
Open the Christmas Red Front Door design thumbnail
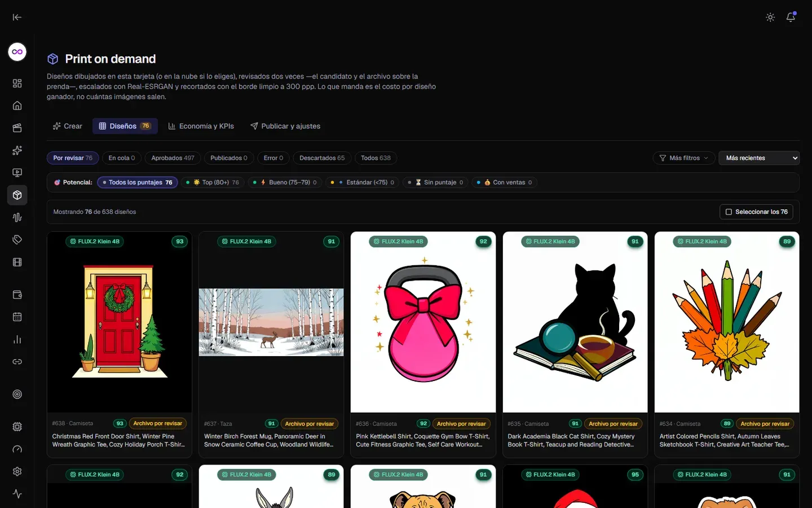120,322
